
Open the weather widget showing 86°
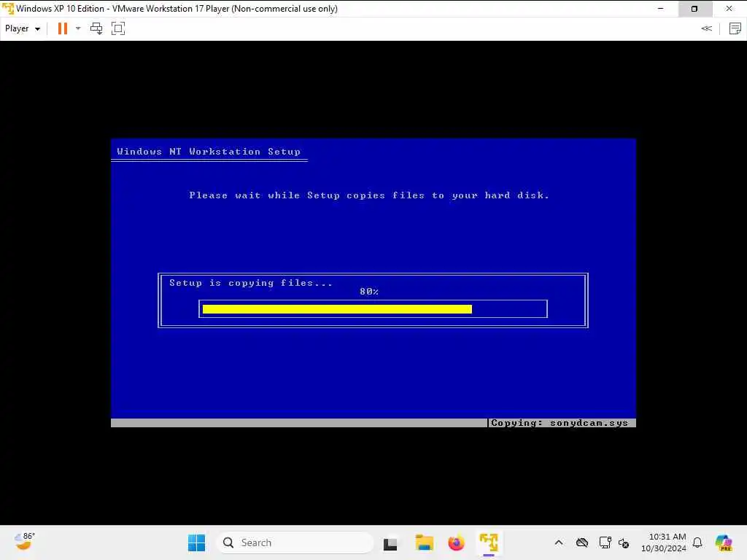24,542
